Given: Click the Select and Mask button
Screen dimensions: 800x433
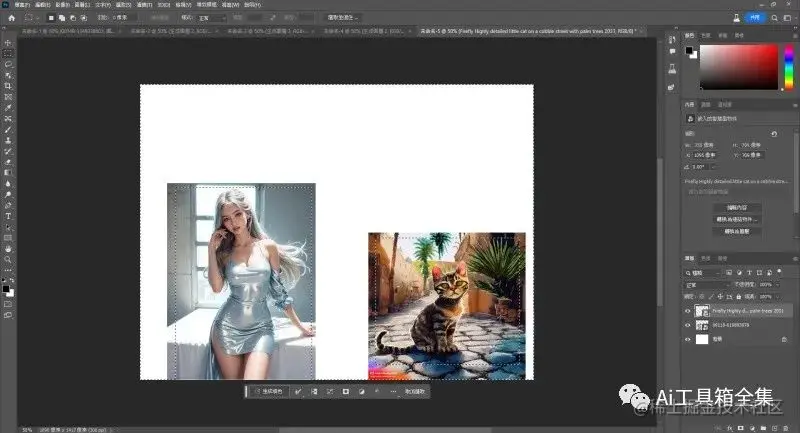Looking at the screenshot, I should point(342,18).
